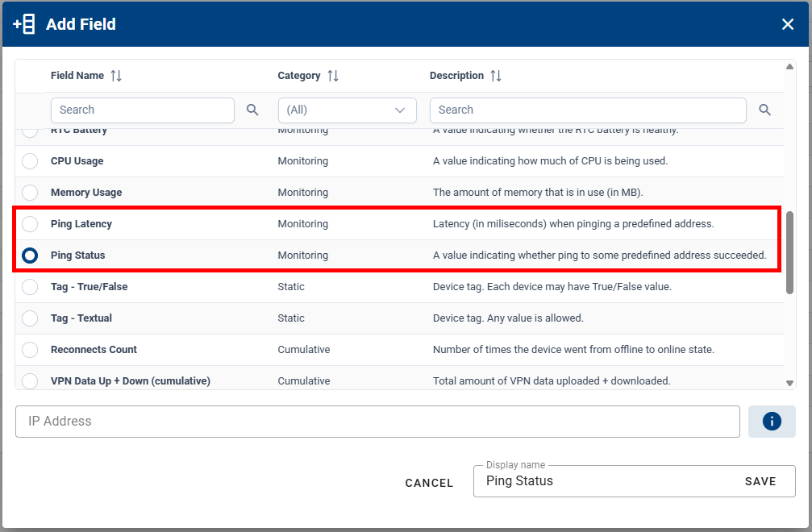This screenshot has height=532, width=812.
Task: Sort the list by Category
Action: click(x=333, y=75)
